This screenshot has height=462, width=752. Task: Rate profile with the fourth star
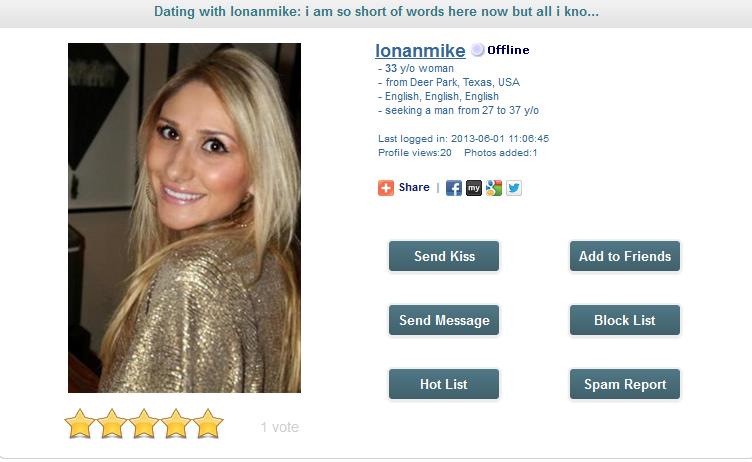click(176, 424)
